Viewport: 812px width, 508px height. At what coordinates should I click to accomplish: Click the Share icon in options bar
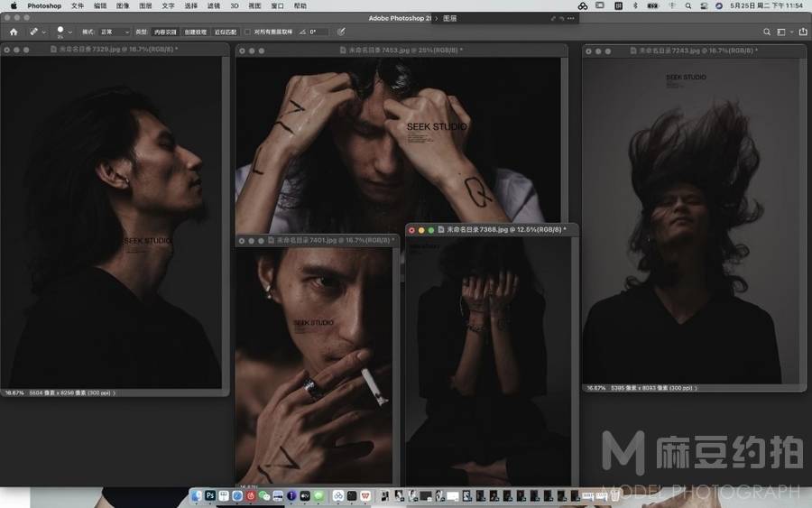tap(803, 32)
